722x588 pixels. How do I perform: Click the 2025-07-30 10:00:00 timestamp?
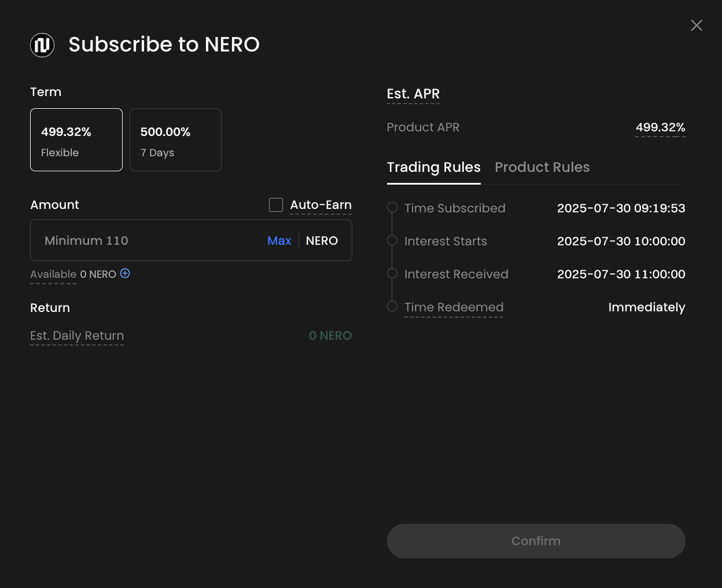coord(621,241)
